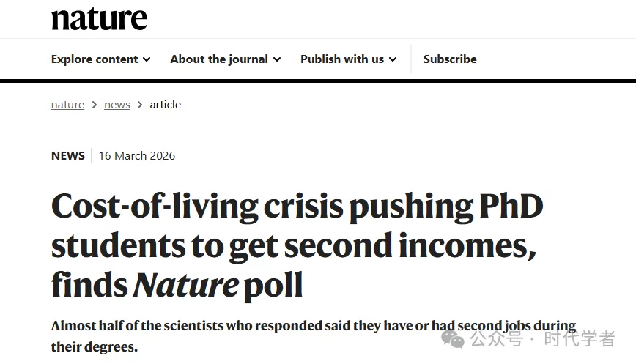Click the Cost-of-living crisis headline
The height and width of the screenshot is (364, 636).
point(297,209)
